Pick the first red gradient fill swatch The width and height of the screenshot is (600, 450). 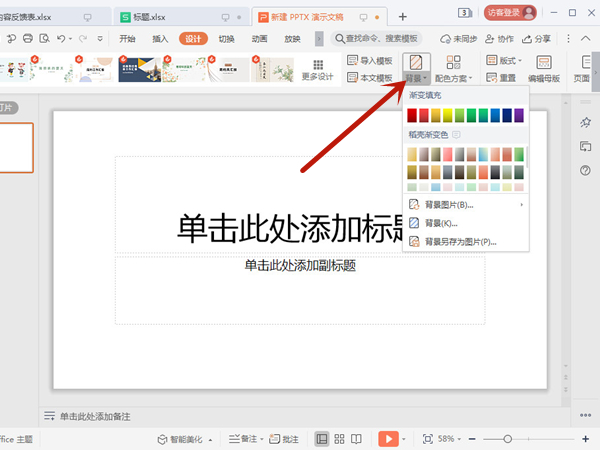coord(413,116)
